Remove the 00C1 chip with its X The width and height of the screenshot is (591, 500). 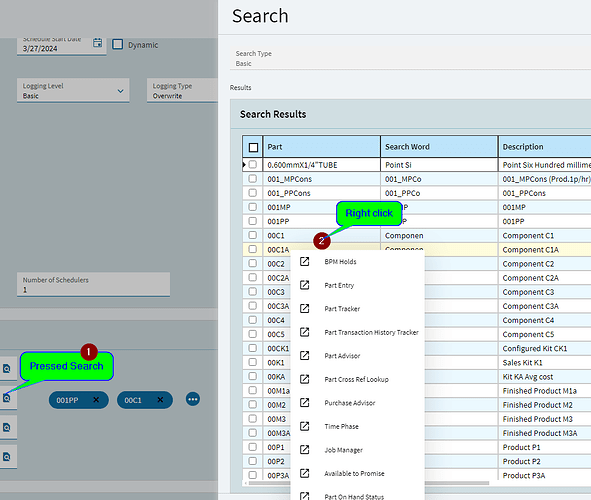[x=160, y=400]
